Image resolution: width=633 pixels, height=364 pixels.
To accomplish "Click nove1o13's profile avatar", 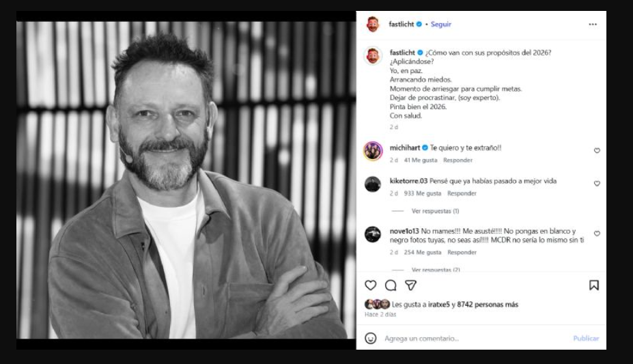I will 373,234.
